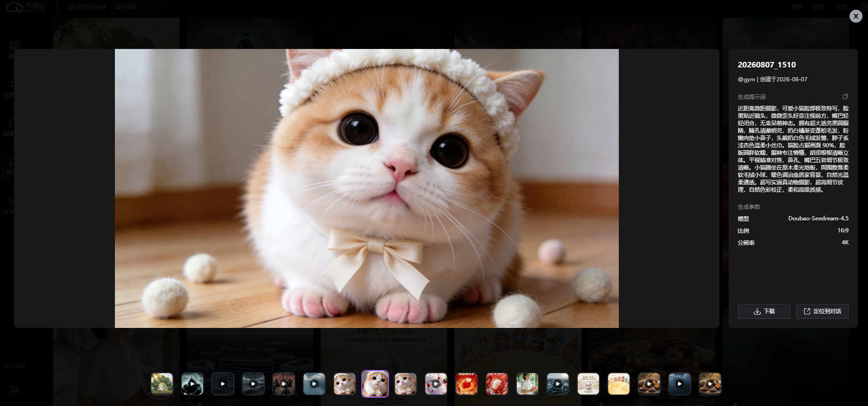Close the image preview overlay
Screen dimensions: 868x406
(x=856, y=16)
